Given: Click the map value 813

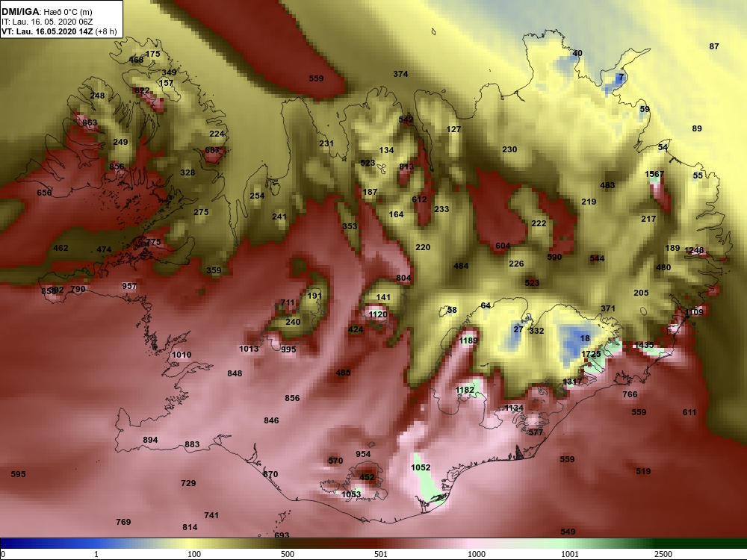Looking at the screenshot, I should point(406,167).
